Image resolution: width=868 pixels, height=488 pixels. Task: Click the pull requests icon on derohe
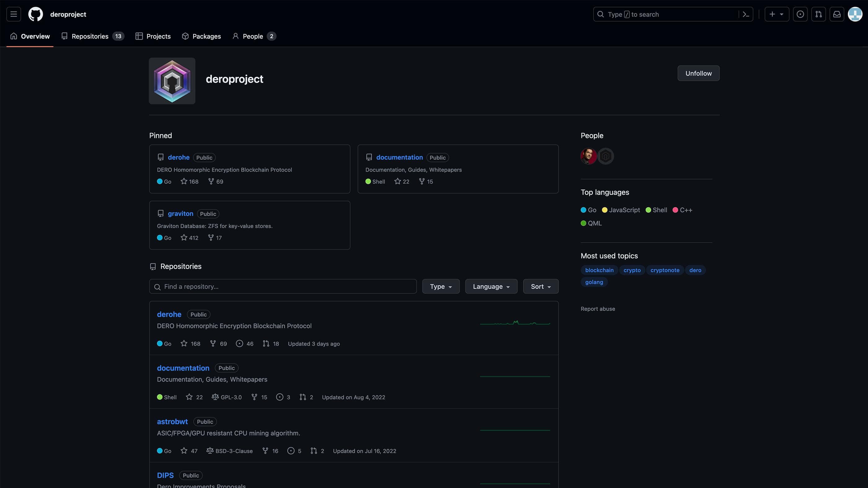266,343
